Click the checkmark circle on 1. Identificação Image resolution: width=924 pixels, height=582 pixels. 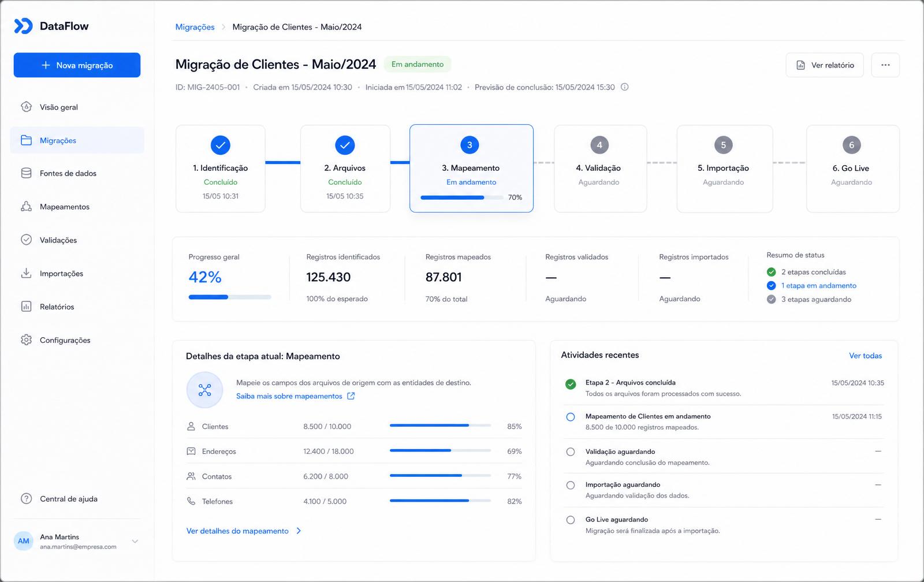pyautogui.click(x=221, y=145)
